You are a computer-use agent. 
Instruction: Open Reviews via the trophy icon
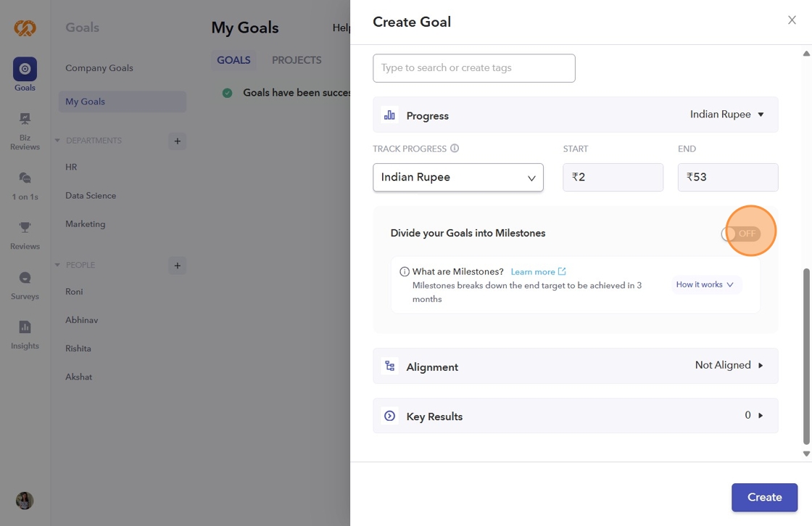pos(25,228)
